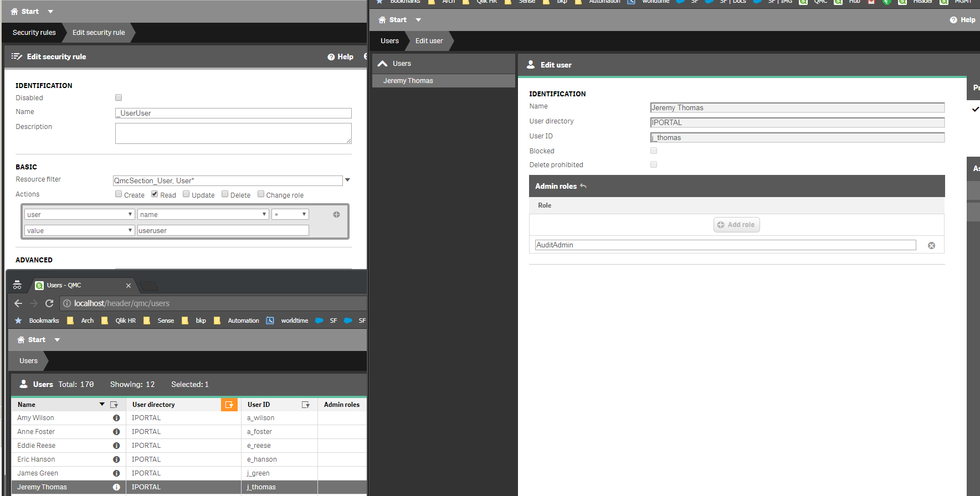Add a condition with the plus icon
980x496 pixels.
click(336, 214)
